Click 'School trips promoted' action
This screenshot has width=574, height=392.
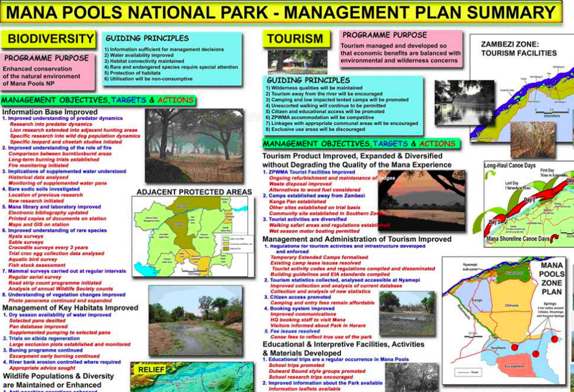pos(296,365)
